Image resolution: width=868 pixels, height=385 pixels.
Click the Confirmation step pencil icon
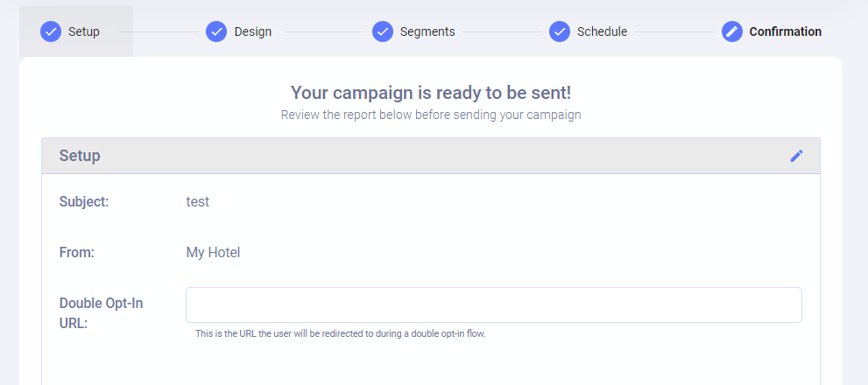732,31
